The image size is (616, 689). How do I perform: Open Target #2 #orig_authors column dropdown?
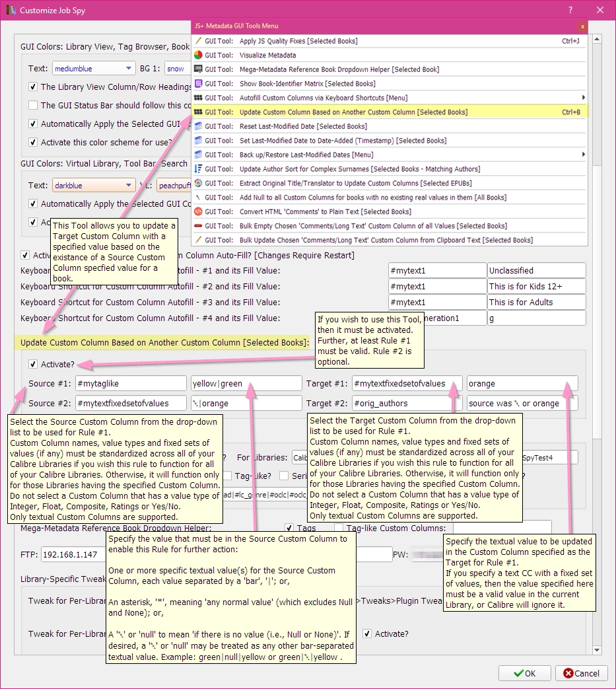[407, 403]
